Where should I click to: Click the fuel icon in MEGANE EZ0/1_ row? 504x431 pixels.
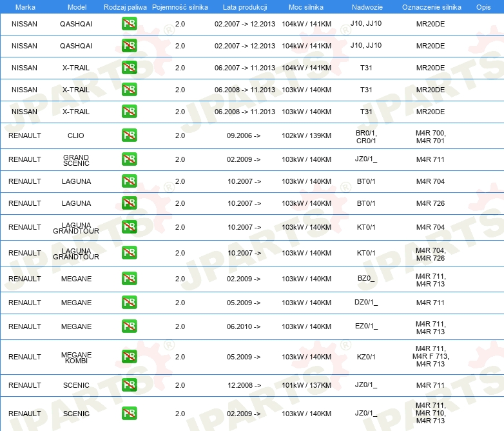click(x=129, y=326)
